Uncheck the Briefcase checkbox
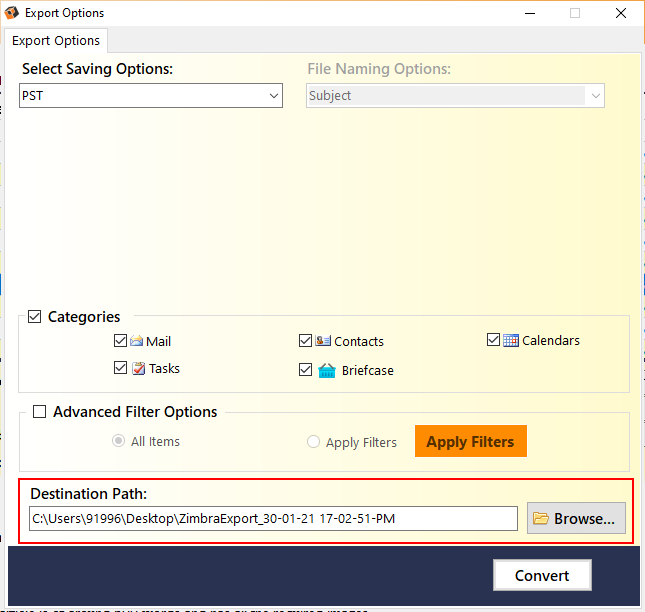The height and width of the screenshot is (612, 645). [x=305, y=370]
